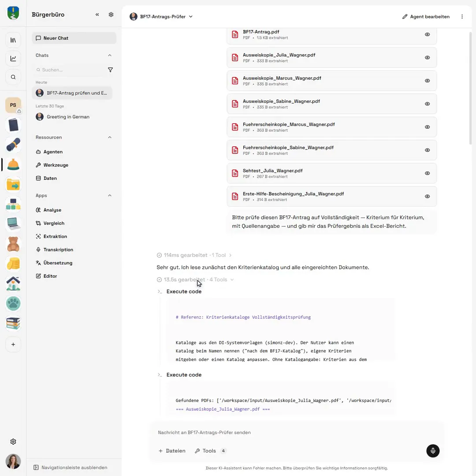Open Bürgerbüro settings gear icon
Screen dimensions: 476x476
point(111,15)
